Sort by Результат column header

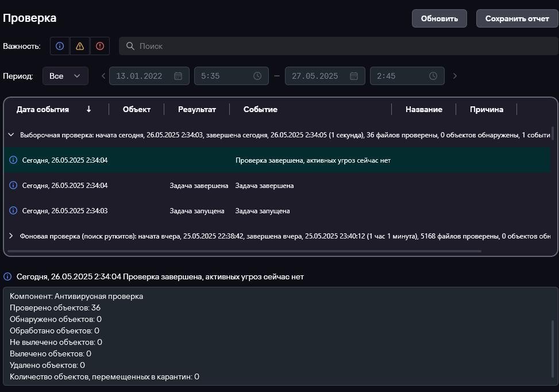[x=197, y=110]
